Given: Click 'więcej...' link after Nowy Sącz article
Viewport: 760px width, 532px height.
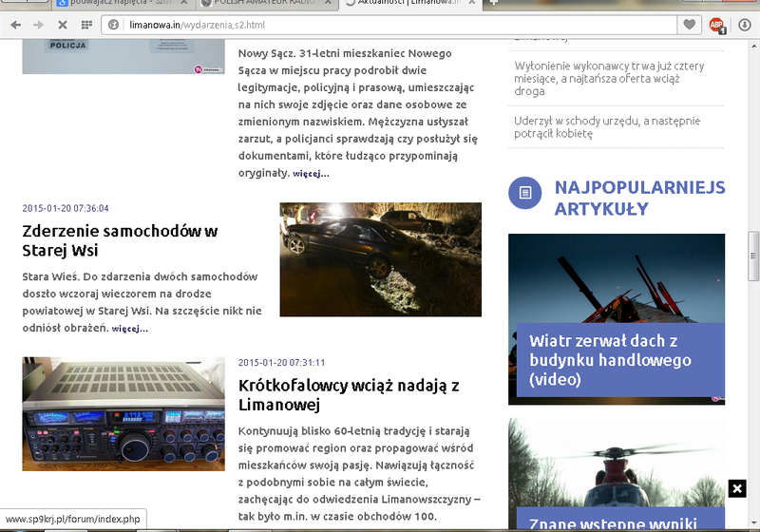Looking at the screenshot, I should [x=311, y=174].
